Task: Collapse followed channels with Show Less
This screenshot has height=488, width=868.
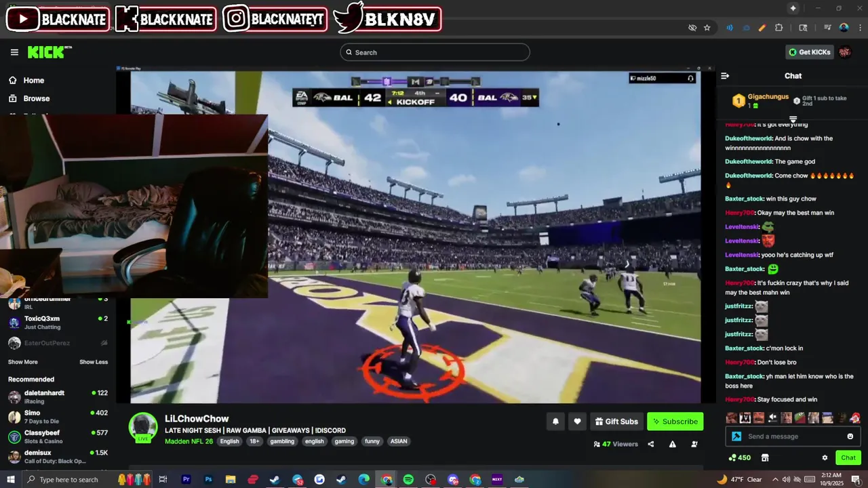Action: [94, 362]
